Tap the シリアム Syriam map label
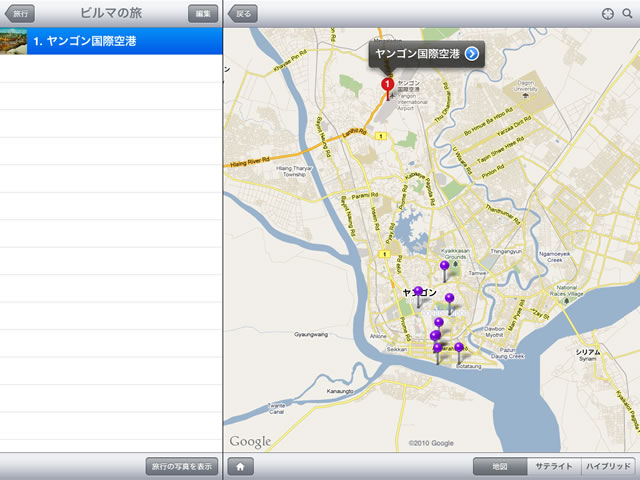Image resolution: width=640 pixels, height=480 pixels. 588,355
